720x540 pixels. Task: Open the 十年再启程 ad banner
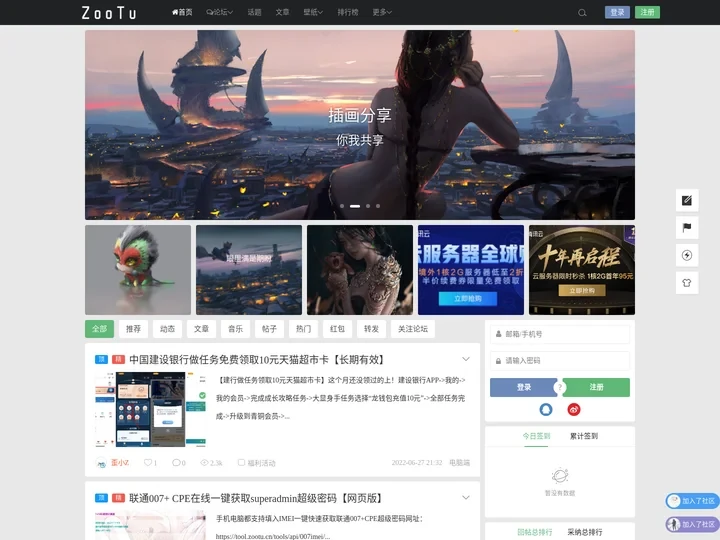coord(582,270)
